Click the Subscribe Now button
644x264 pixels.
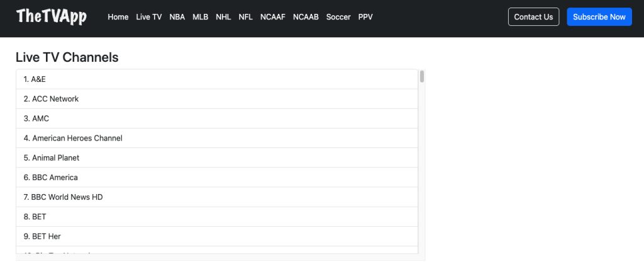pyautogui.click(x=599, y=17)
